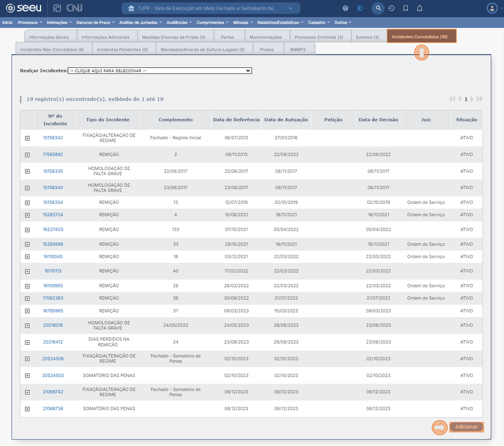Open the TJPR court selector dropdown
The width and height of the screenshot is (504, 446).
click(211, 8)
